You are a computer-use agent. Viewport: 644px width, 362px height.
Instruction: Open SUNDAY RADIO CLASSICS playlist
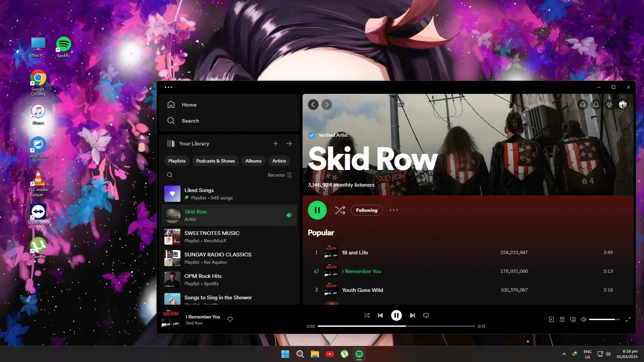(229, 258)
